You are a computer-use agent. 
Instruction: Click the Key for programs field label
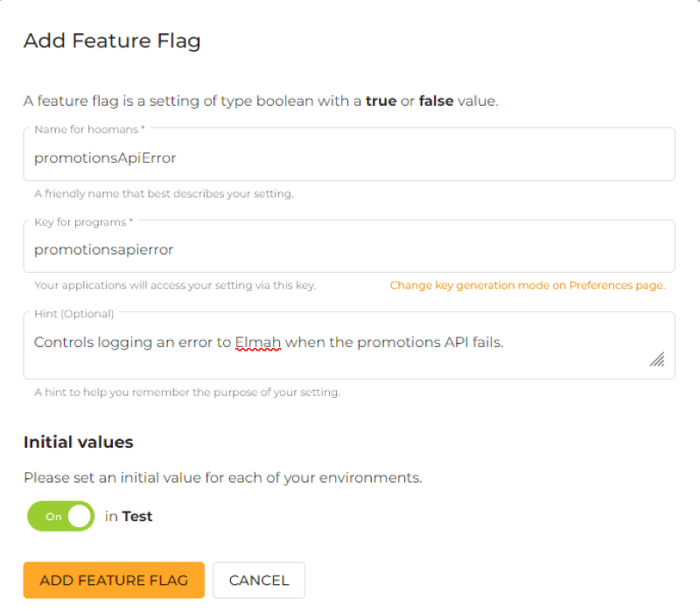pyautogui.click(x=80, y=222)
